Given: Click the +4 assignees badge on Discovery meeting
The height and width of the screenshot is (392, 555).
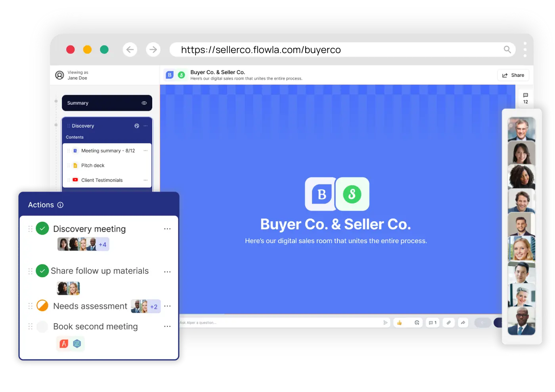Looking at the screenshot, I should pos(103,245).
